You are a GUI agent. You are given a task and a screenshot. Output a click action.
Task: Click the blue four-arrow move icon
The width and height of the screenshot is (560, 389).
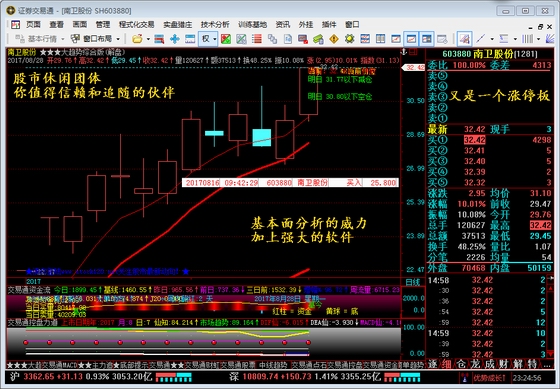pyautogui.click(x=175, y=39)
